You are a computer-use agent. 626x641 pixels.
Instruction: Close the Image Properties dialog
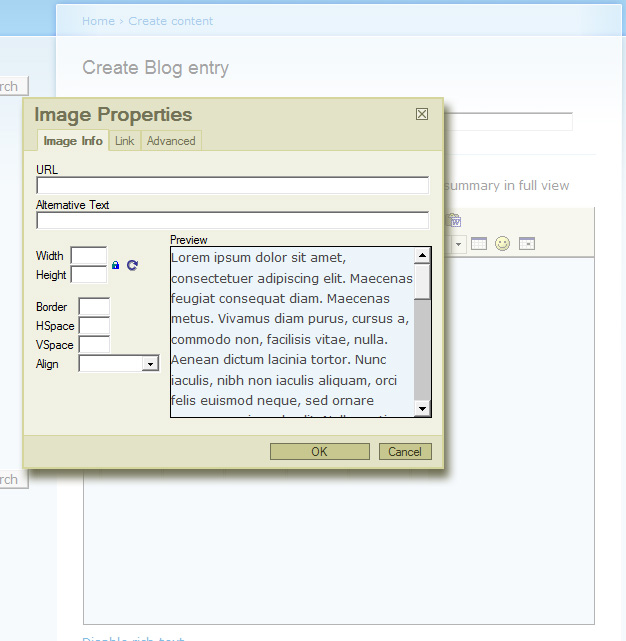422,114
